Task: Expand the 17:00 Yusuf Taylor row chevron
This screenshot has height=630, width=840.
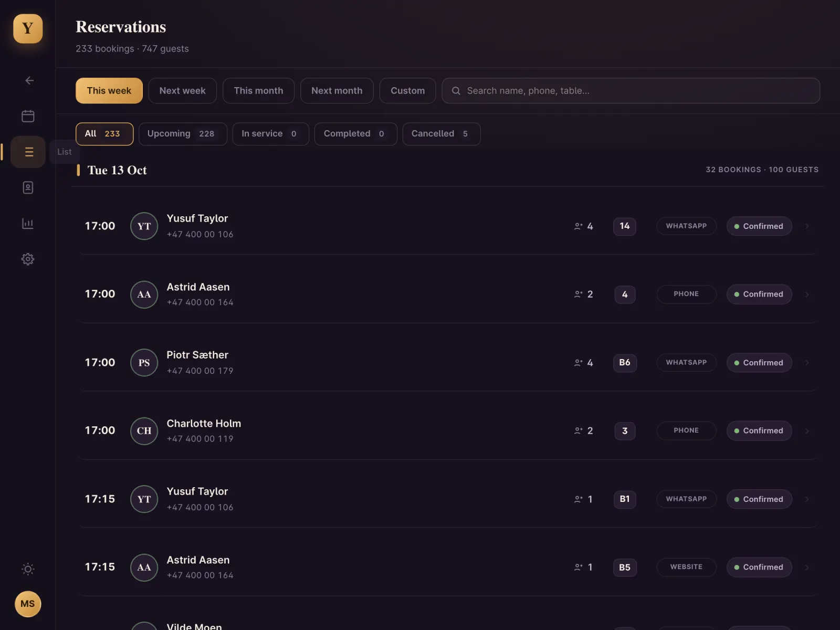Action: (807, 226)
